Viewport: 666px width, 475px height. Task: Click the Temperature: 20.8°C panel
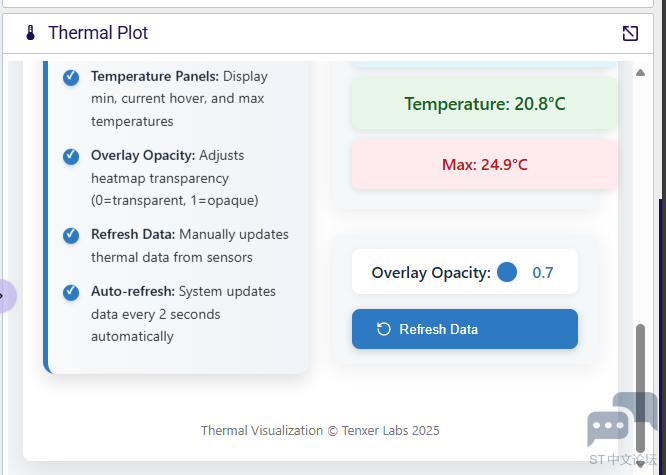point(485,104)
